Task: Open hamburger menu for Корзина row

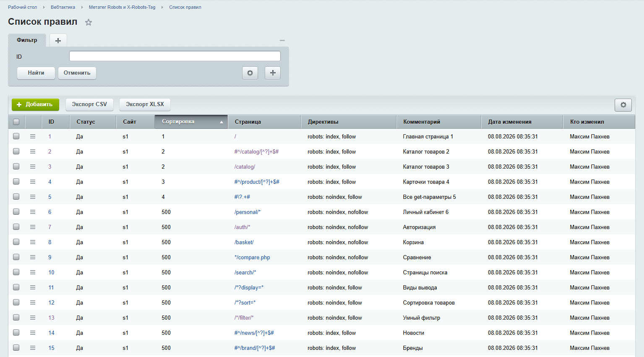Action: tap(33, 242)
